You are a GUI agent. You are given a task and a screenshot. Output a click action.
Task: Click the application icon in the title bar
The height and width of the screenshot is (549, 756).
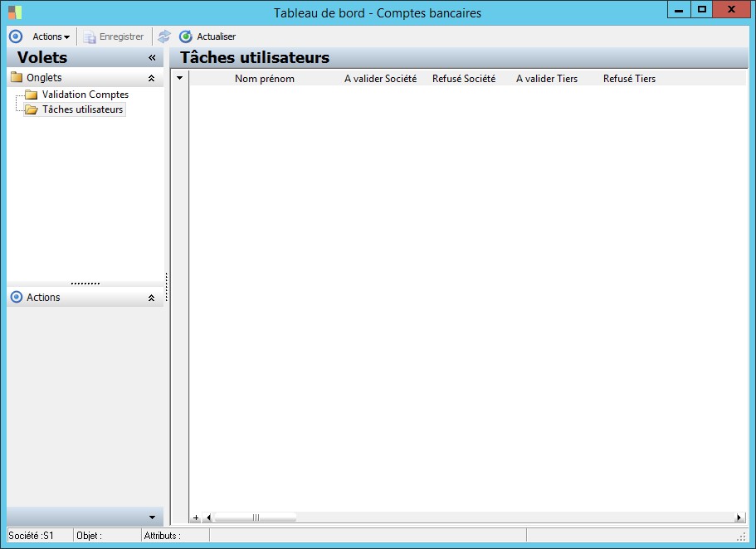tap(15, 12)
